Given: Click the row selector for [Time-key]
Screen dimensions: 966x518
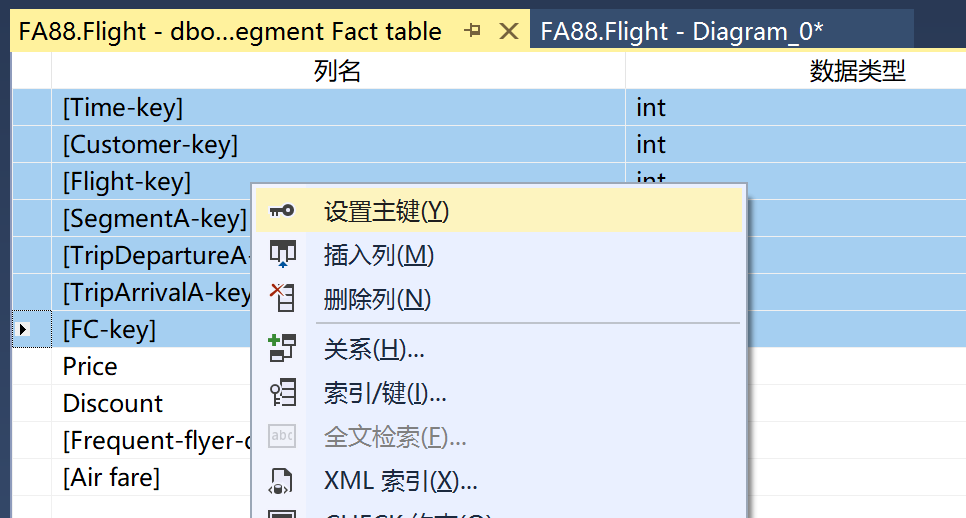Looking at the screenshot, I should (x=31, y=108).
